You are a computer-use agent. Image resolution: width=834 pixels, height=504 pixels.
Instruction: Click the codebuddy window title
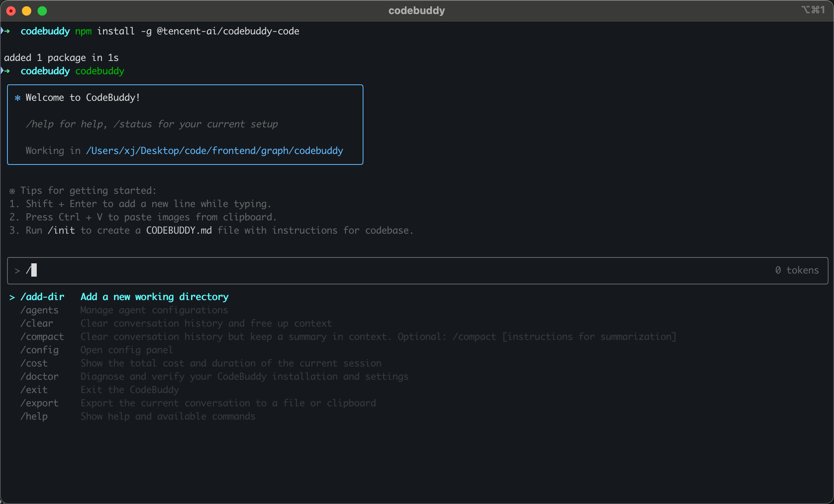coord(417,11)
